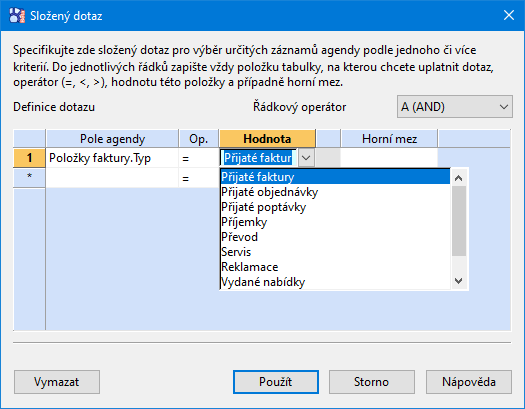Select Příjemky list entry

pos(335,222)
